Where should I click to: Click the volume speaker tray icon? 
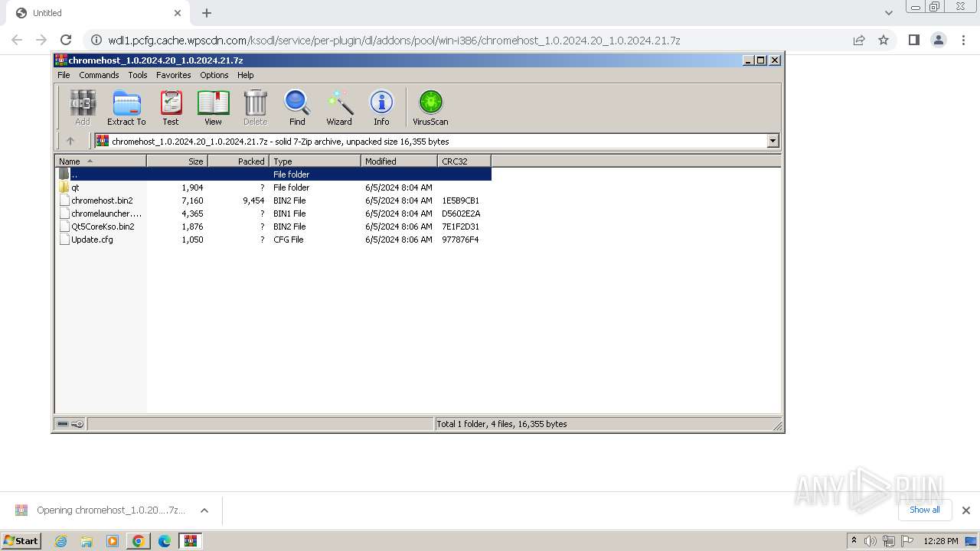(x=871, y=541)
